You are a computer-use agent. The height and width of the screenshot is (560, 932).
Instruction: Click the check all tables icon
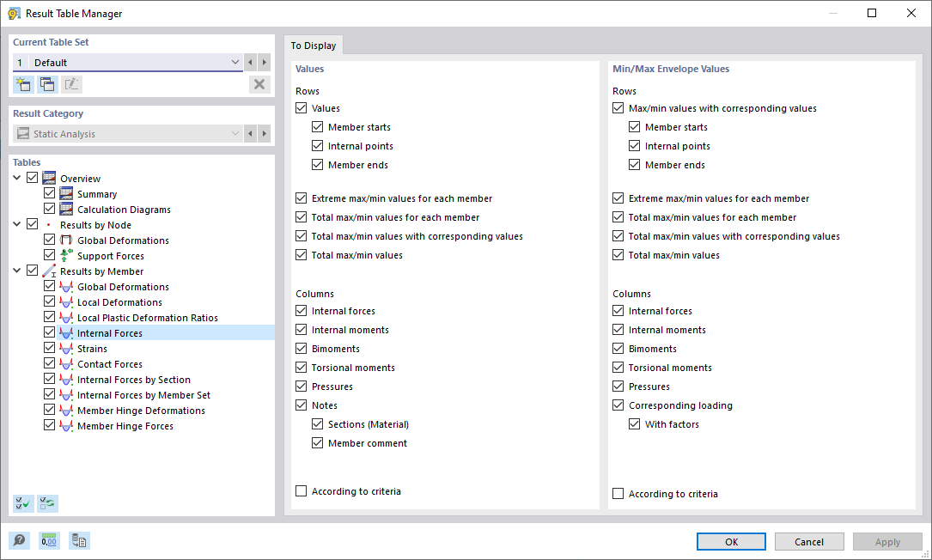tap(23, 502)
